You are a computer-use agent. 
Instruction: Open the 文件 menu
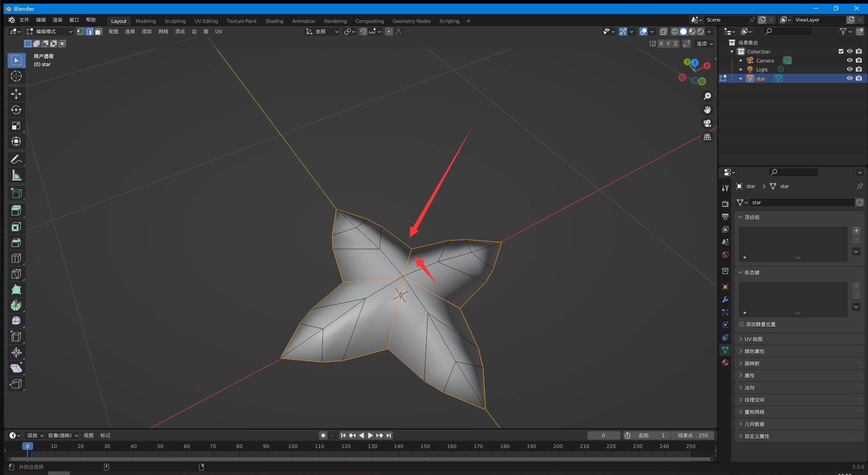pyautogui.click(x=24, y=20)
